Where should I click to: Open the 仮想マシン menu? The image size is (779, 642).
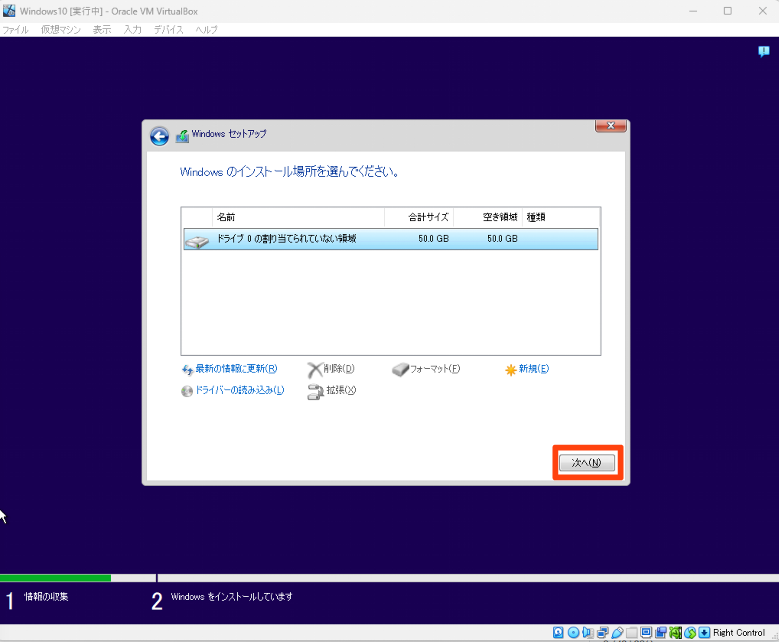pyautogui.click(x=61, y=30)
